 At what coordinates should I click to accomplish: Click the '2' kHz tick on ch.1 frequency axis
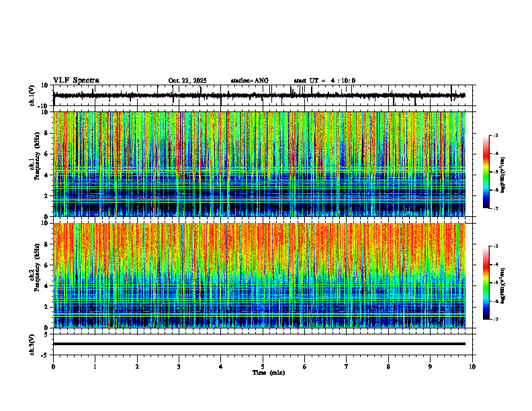46,196
